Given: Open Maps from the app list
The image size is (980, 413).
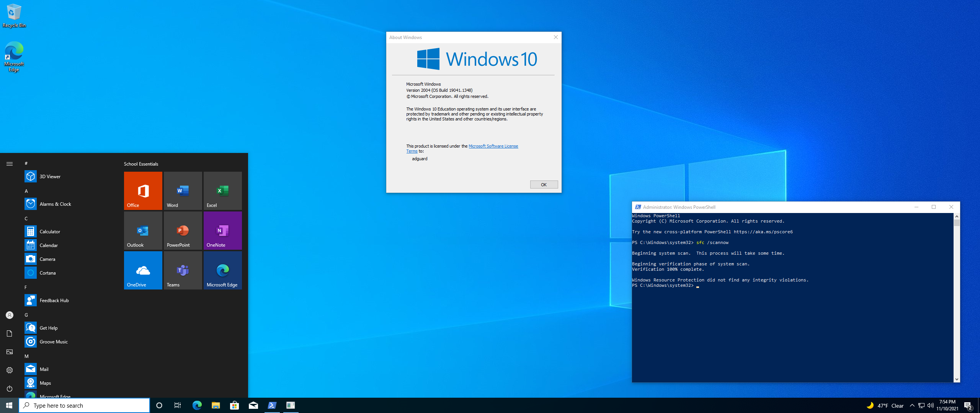Looking at the screenshot, I should click(x=69, y=383).
